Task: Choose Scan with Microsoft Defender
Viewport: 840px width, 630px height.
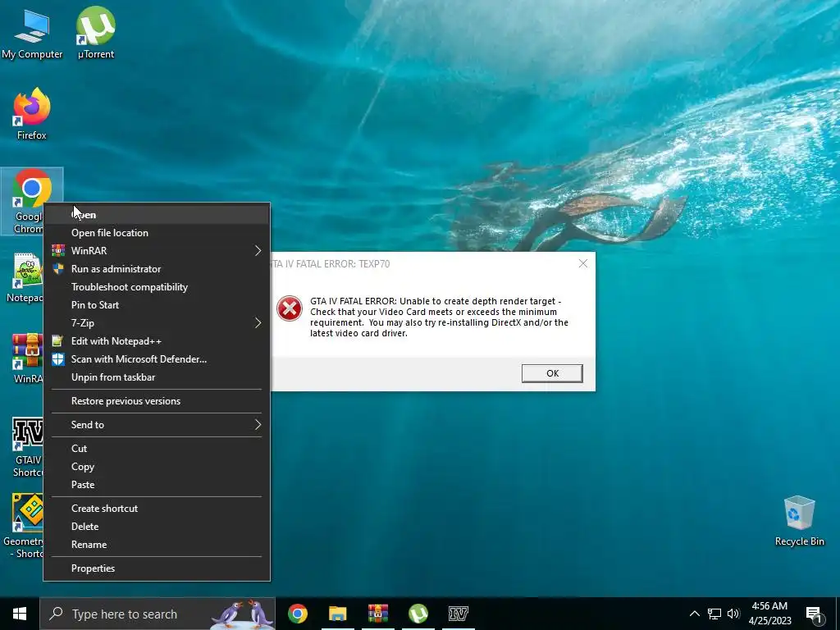Action: coord(157,359)
